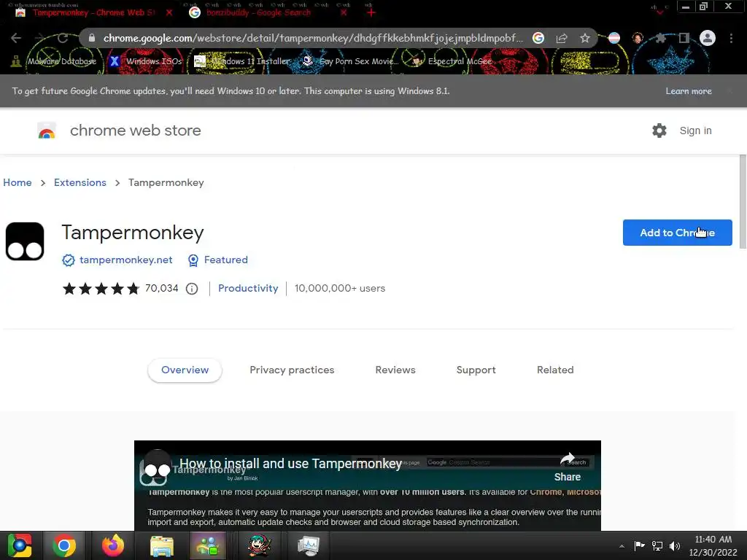Screen dimensions: 747x560
Task: Open Malware Database bookmark
Action: (55, 61)
